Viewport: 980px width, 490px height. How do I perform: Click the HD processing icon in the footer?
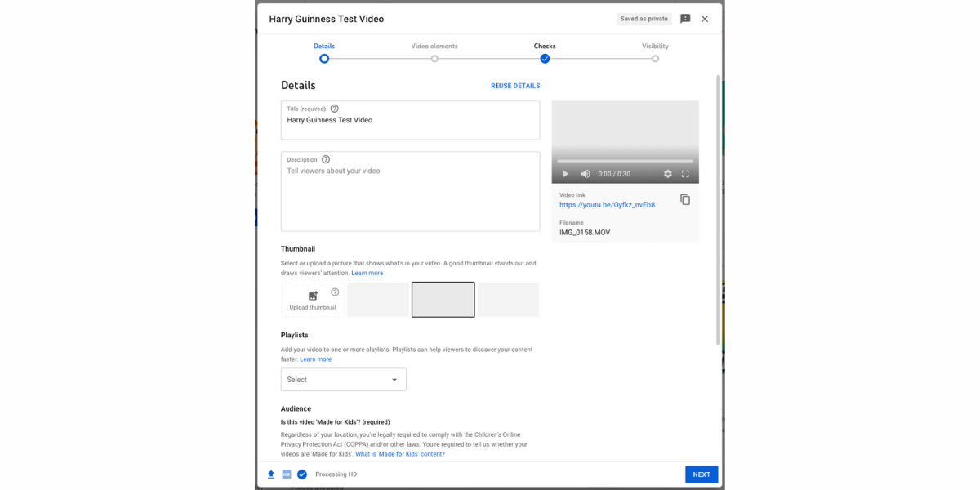click(x=287, y=474)
